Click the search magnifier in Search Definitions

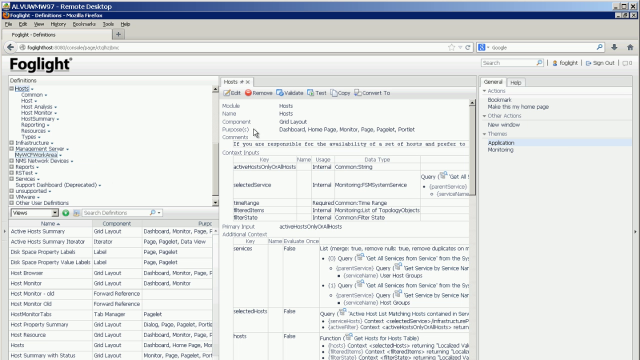click(x=153, y=213)
